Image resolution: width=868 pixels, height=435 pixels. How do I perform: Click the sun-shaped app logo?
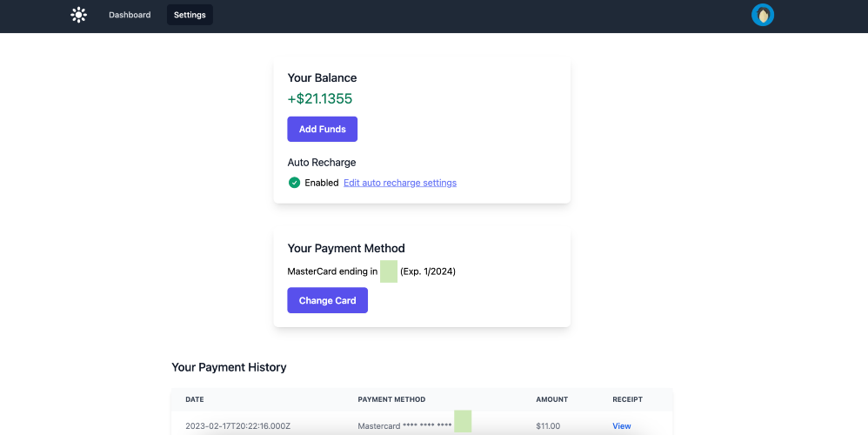tap(78, 15)
